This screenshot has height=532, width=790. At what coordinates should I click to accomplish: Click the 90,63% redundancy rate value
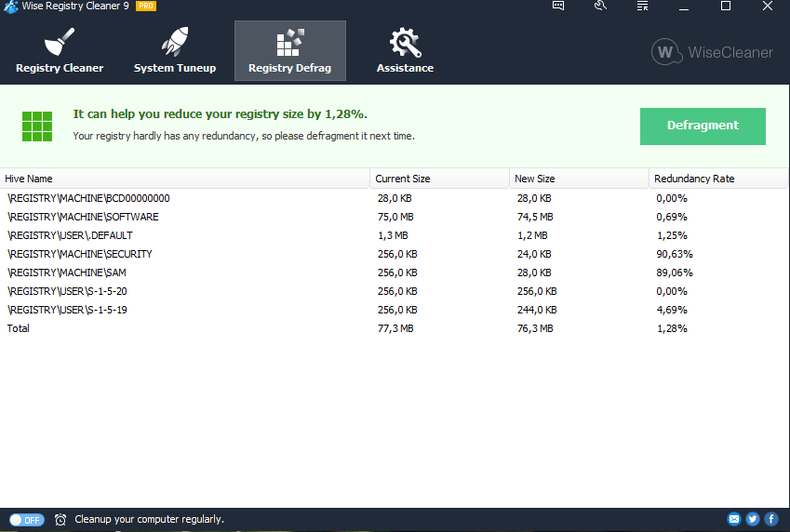point(675,255)
